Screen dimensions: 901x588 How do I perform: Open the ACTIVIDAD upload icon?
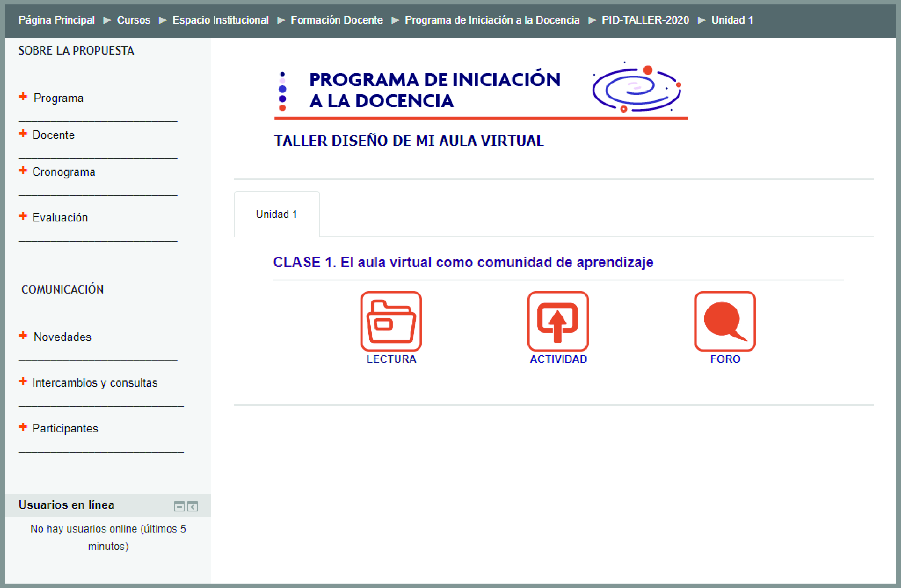558,321
